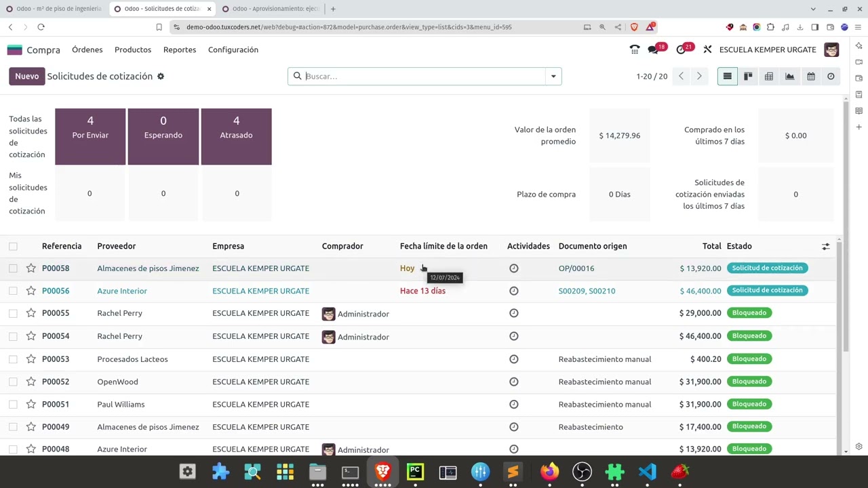Image resolution: width=868 pixels, height=488 pixels.
Task: Switch to the m² de piso browser tab
Action: click(54, 9)
